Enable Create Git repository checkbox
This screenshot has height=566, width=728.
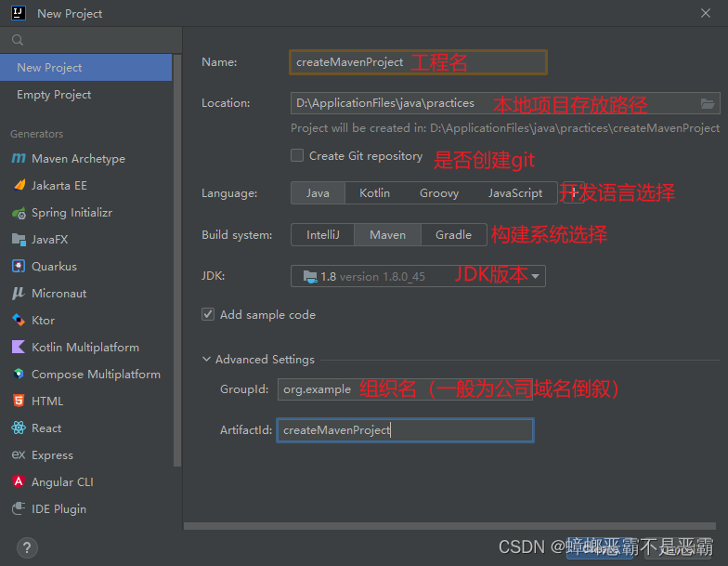(297, 155)
